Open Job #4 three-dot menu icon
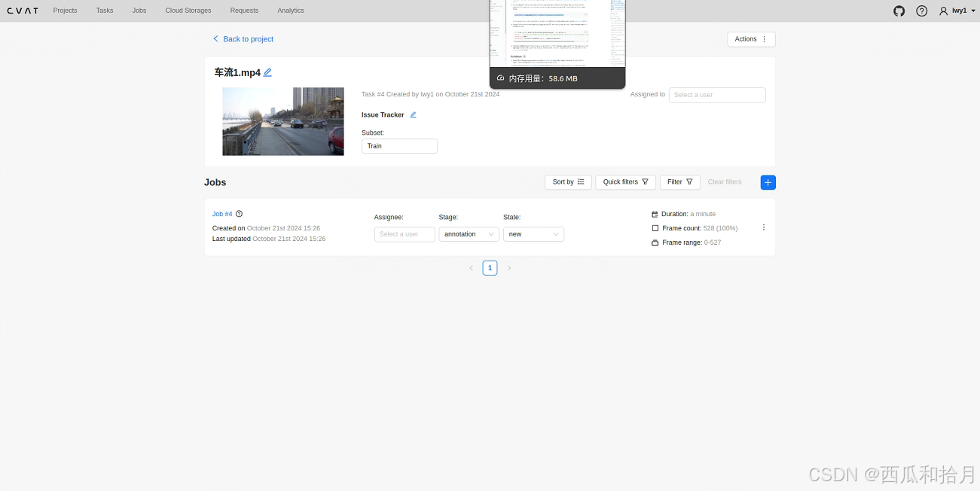Screen dimensions: 980x491 (x=763, y=227)
